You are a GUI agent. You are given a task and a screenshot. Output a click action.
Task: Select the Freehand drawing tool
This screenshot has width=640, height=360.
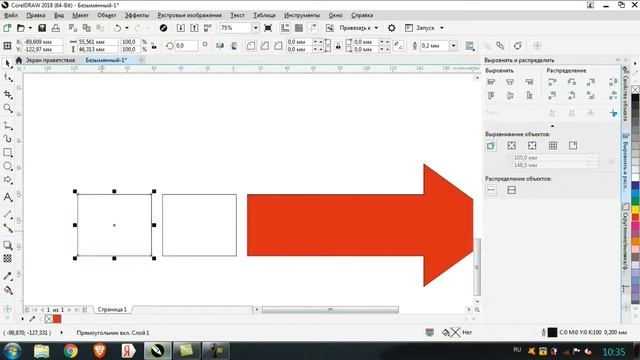(x=7, y=125)
